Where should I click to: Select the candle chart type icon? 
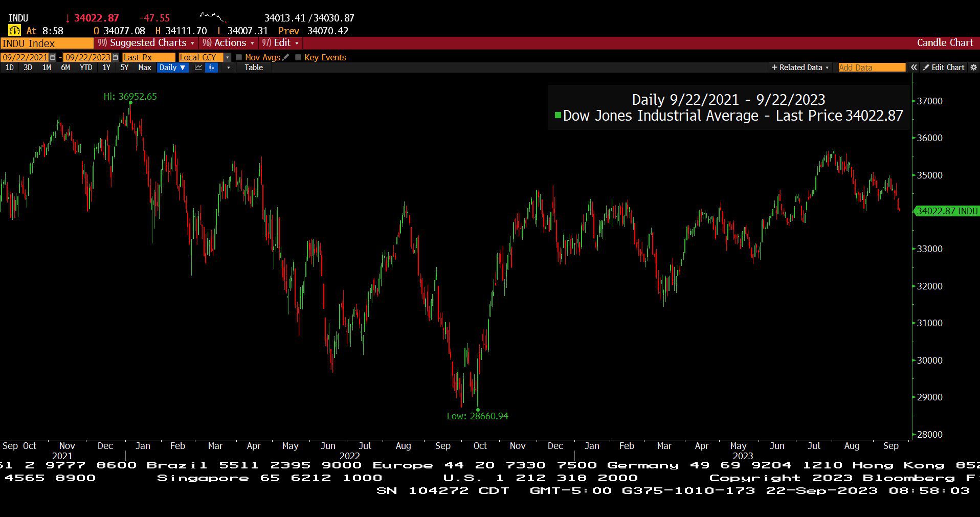tap(211, 68)
